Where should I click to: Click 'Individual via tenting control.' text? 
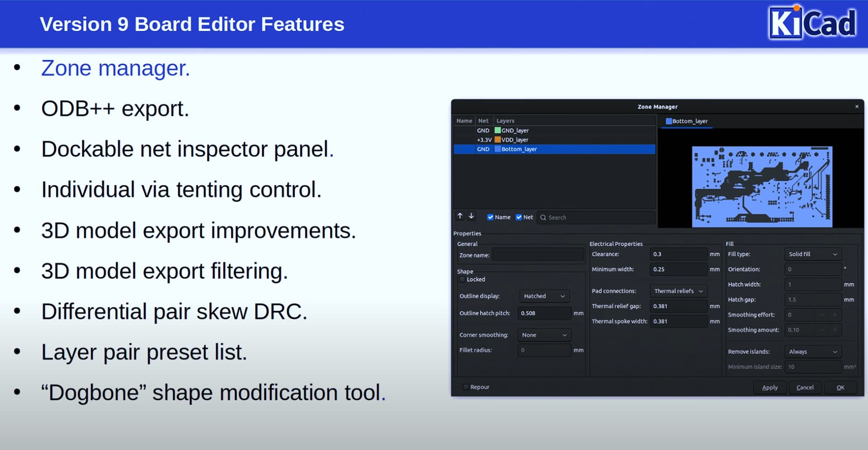[182, 190]
